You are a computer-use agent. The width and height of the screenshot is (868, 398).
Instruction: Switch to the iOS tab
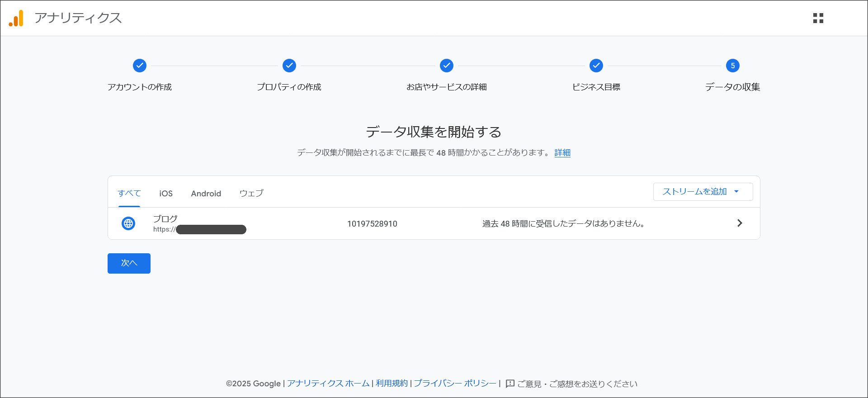tap(166, 194)
